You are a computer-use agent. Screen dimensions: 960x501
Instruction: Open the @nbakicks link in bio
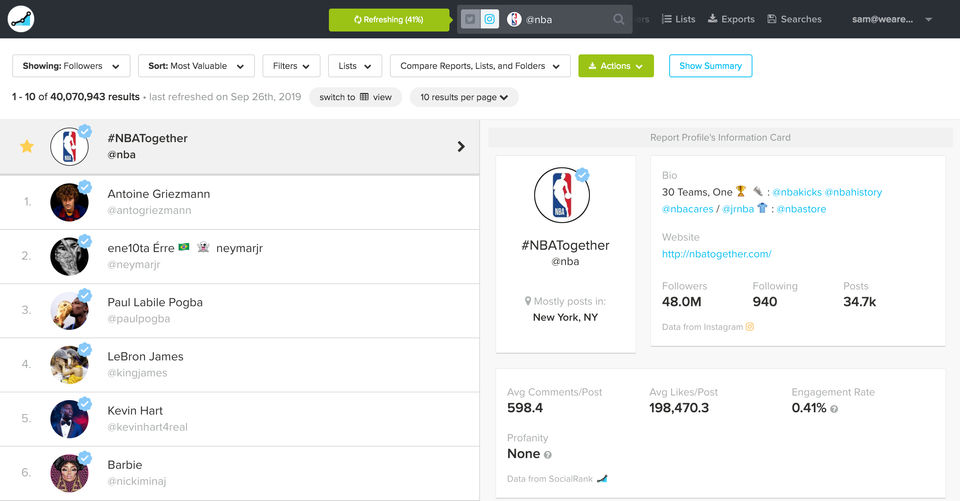pyautogui.click(x=797, y=192)
